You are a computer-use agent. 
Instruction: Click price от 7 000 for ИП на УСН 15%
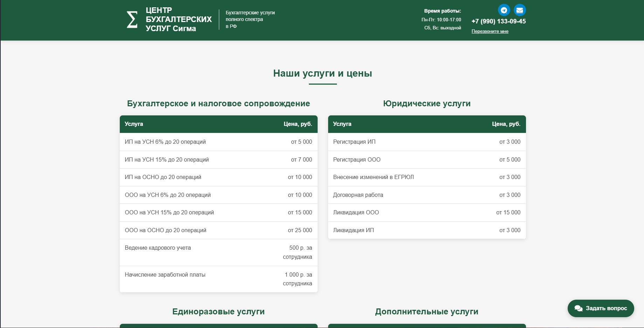click(302, 160)
